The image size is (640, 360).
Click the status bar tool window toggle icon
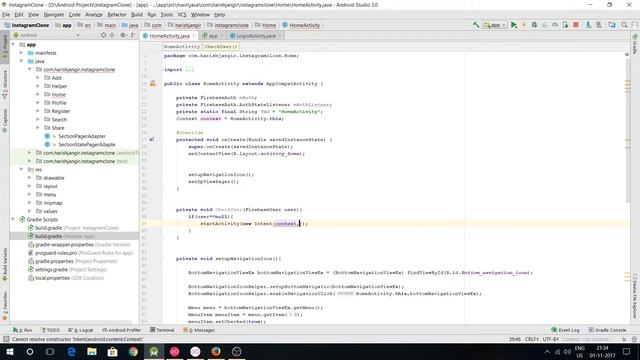coord(6,339)
